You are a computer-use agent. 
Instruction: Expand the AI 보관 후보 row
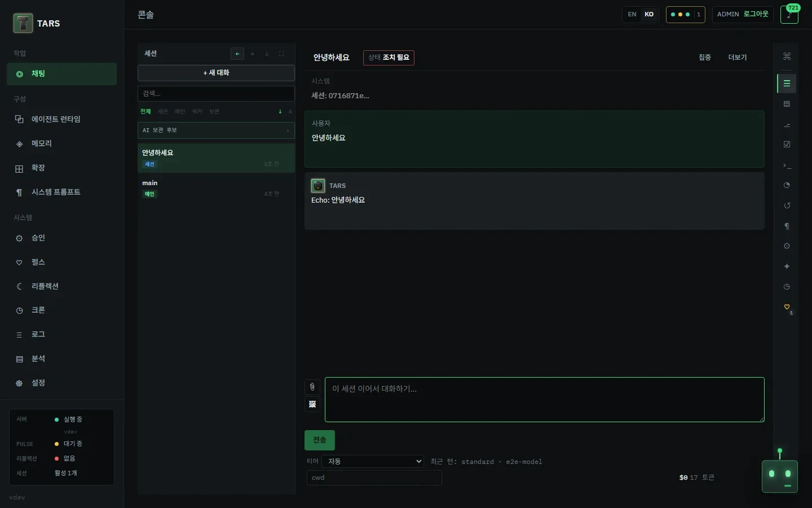217,130
